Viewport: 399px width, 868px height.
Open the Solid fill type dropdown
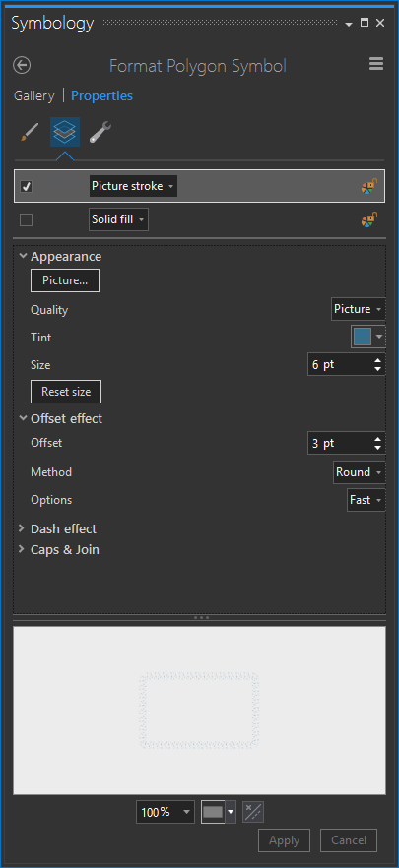pos(118,219)
